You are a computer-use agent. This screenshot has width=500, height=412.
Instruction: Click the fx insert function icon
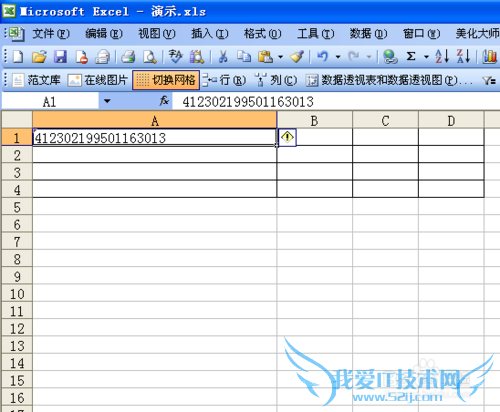(164, 101)
